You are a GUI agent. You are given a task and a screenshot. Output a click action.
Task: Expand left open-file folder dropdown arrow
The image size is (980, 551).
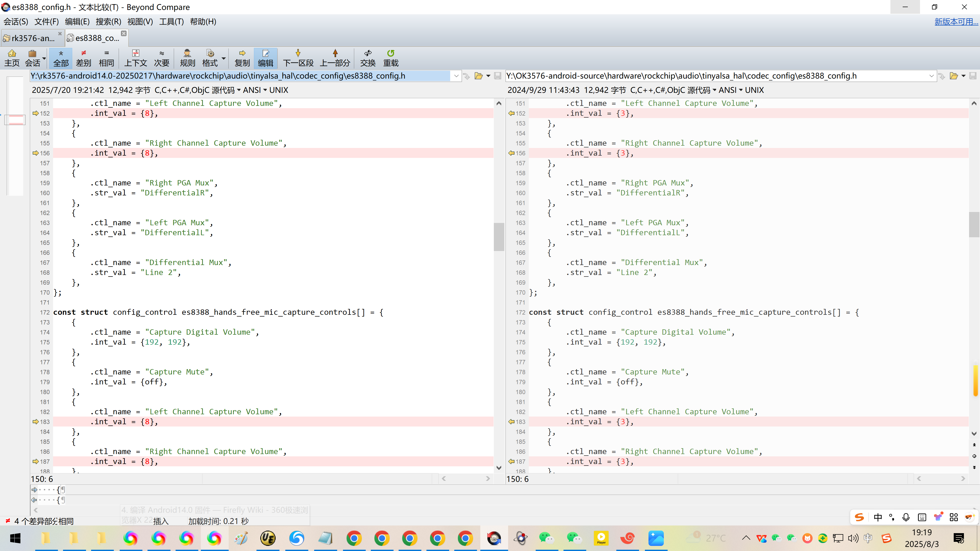(488, 76)
